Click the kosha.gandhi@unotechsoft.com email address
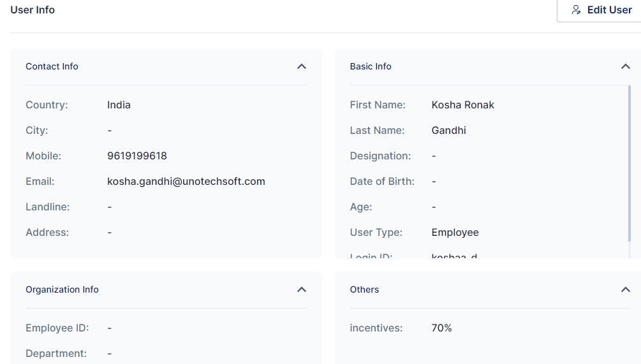Image resolution: width=641 pixels, height=364 pixels. (186, 182)
